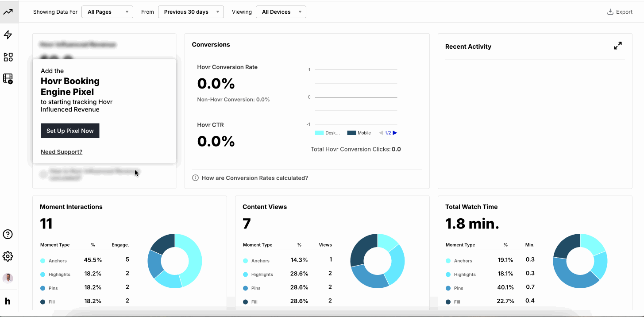Viewport: 644px width, 317px height.
Task: Click the 'Views' column header
Action: [325, 245]
